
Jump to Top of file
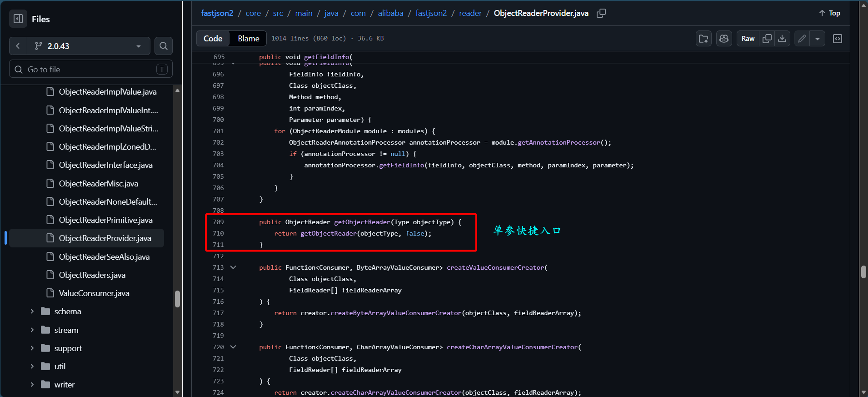tap(829, 13)
